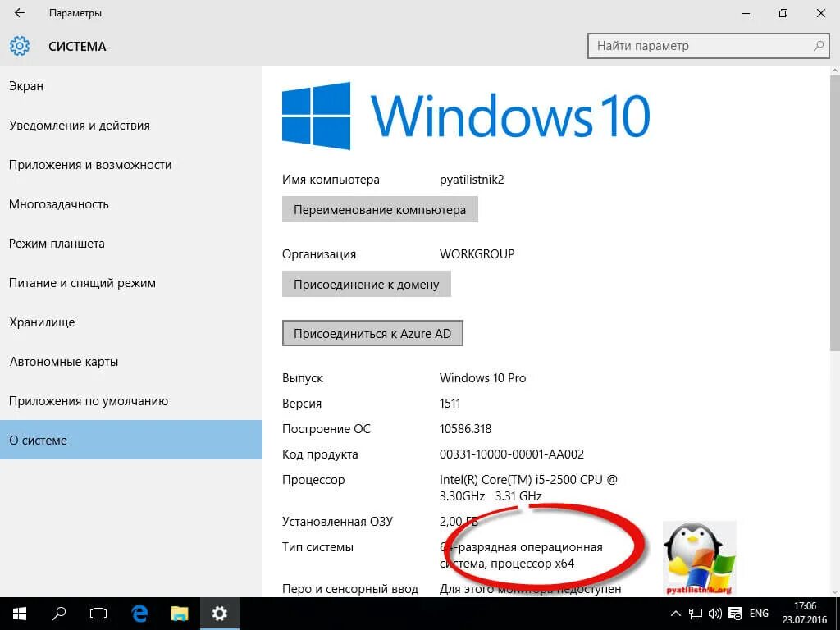Click the scrollbar up arrow
This screenshot has height=630, width=840.
(x=834, y=71)
